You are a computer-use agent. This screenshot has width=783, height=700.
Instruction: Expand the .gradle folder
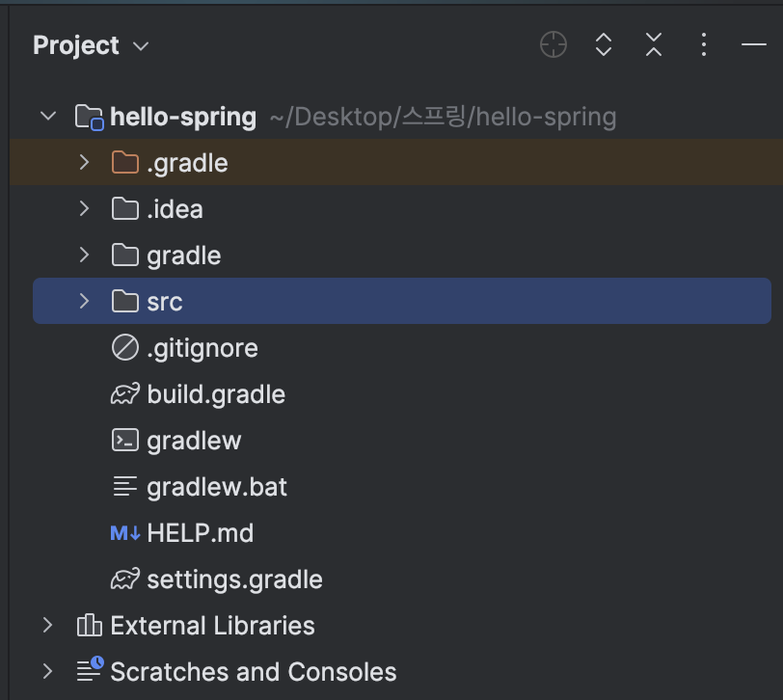[85, 162]
